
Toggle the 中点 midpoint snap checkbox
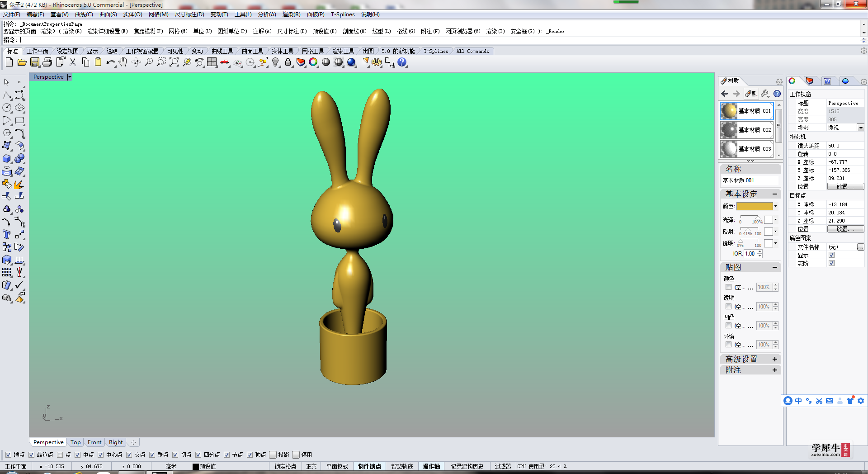coord(77,455)
